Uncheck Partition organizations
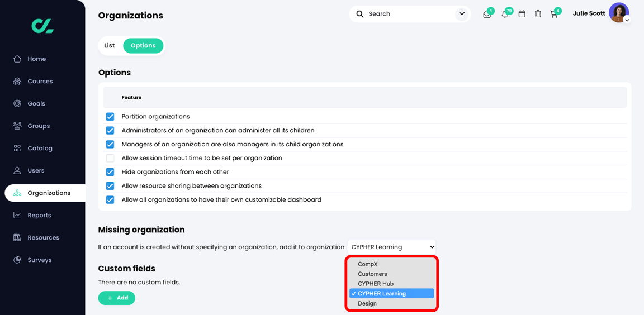The image size is (644, 315). click(110, 117)
